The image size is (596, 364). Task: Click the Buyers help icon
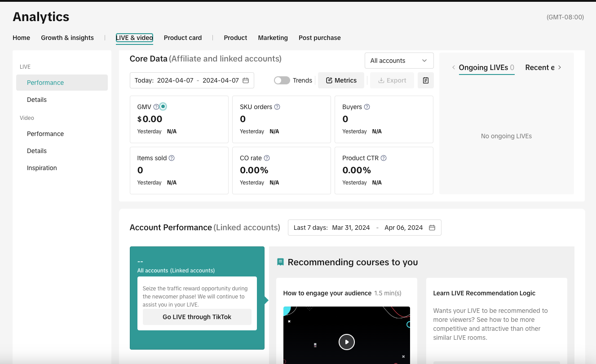coord(367,107)
